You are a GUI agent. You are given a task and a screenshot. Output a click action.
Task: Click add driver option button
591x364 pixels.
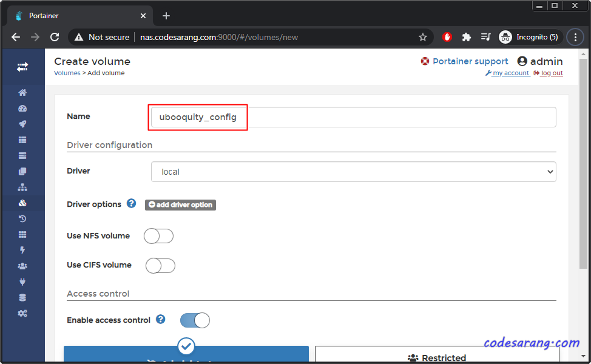pos(181,204)
